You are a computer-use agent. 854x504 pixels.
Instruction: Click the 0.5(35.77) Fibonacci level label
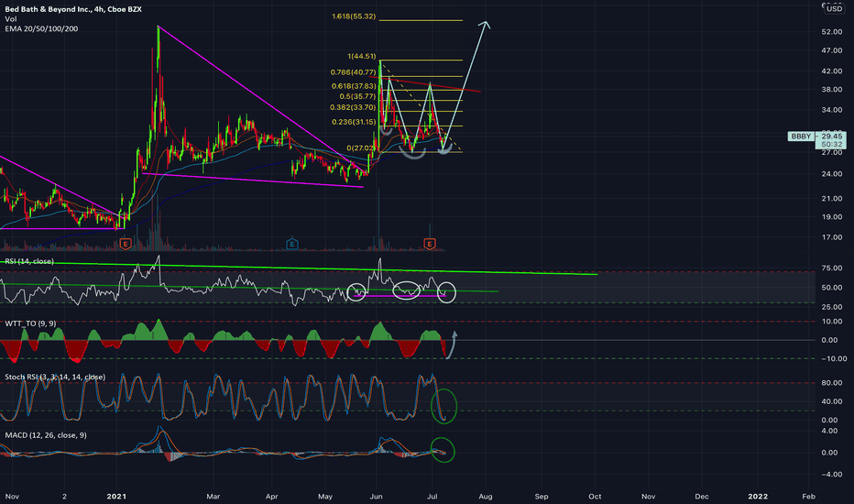coord(357,96)
